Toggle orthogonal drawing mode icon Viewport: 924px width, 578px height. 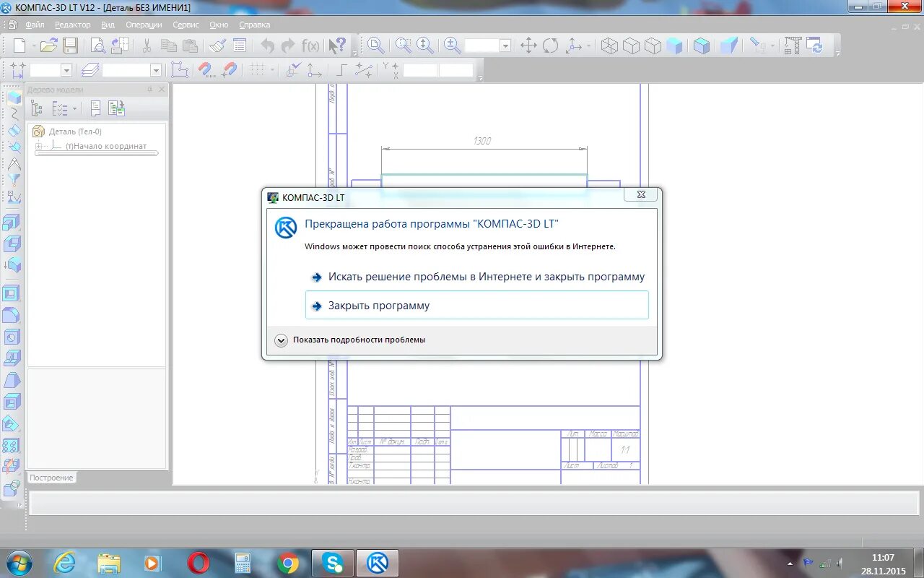[x=341, y=69]
